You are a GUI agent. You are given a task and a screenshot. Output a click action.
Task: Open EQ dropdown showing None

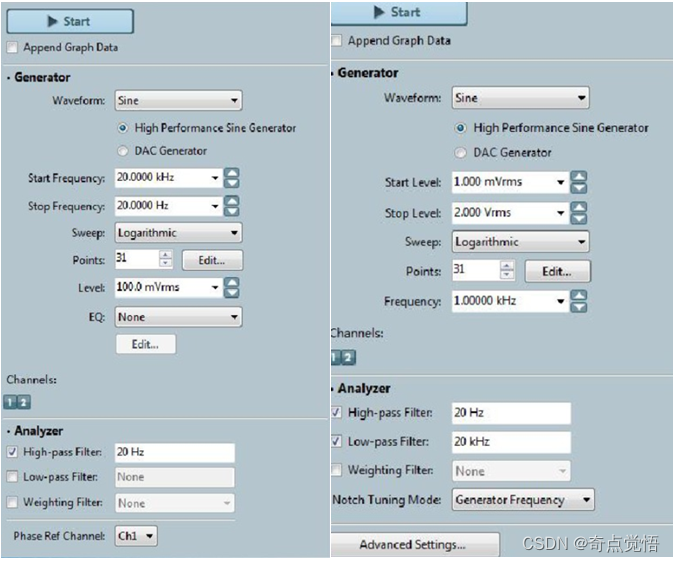point(178,317)
